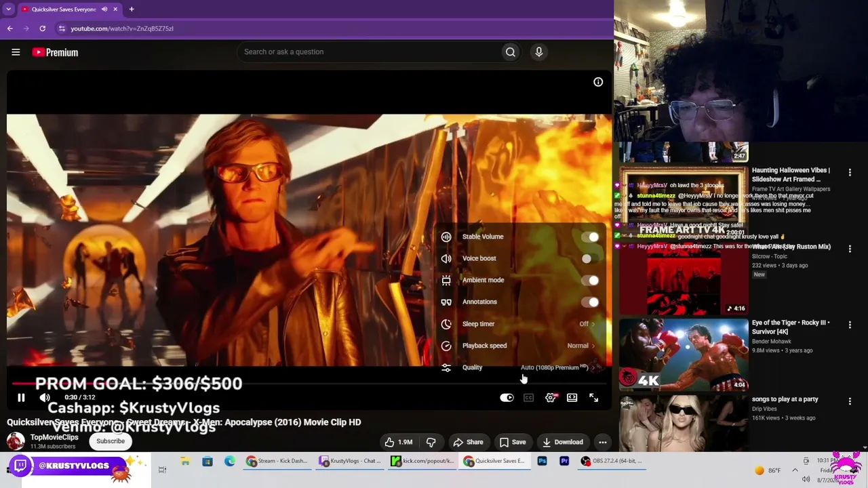Play the Eye of the Tiger thumbnail
The width and height of the screenshot is (868, 488).
point(684,354)
